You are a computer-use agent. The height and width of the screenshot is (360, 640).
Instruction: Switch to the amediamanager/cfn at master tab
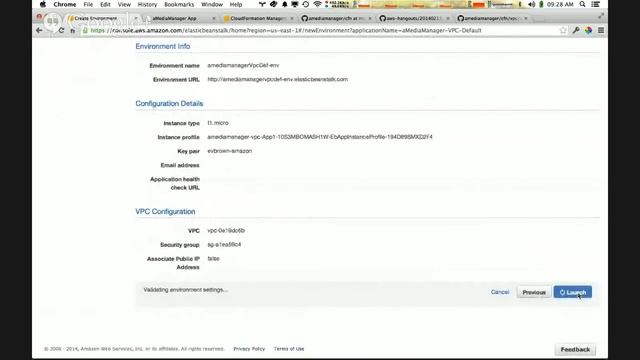(335, 18)
